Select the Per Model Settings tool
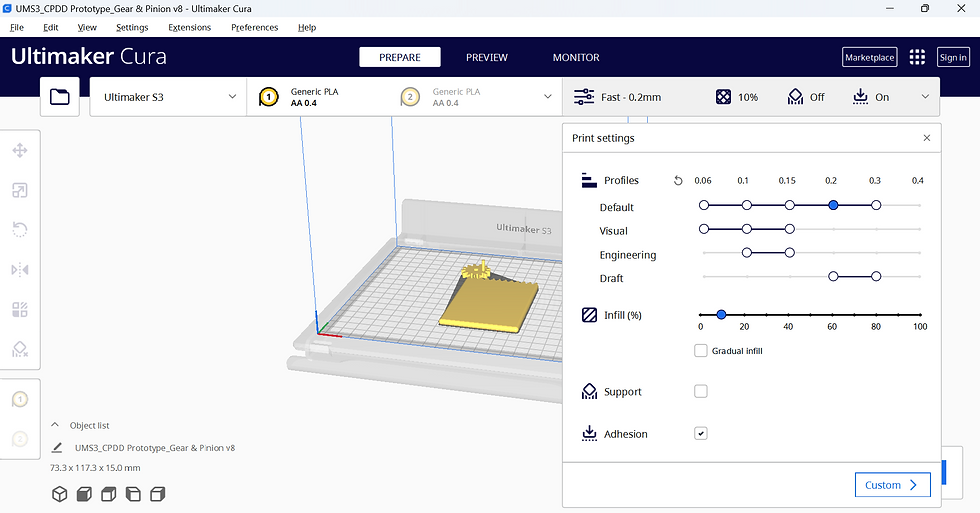Screen dimensions: 980x513 (20, 309)
